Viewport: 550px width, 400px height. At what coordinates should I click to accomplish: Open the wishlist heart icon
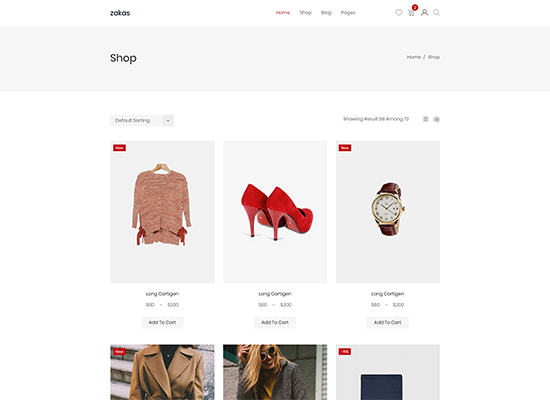click(x=398, y=13)
